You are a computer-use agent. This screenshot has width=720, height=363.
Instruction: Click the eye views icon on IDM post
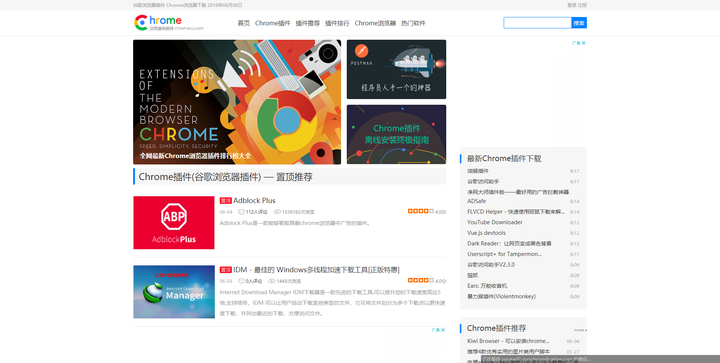point(271,281)
